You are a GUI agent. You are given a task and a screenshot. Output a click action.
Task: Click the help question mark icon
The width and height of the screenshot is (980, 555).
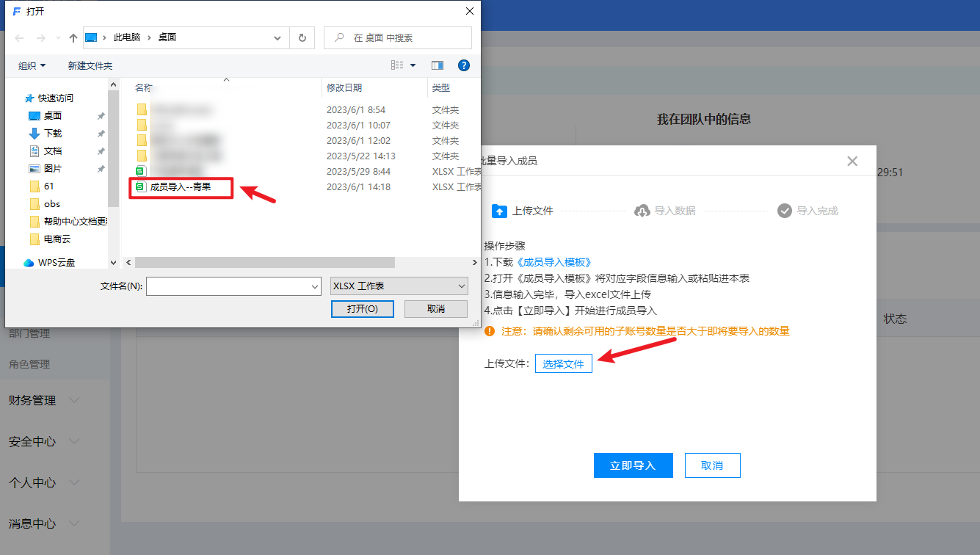point(463,65)
